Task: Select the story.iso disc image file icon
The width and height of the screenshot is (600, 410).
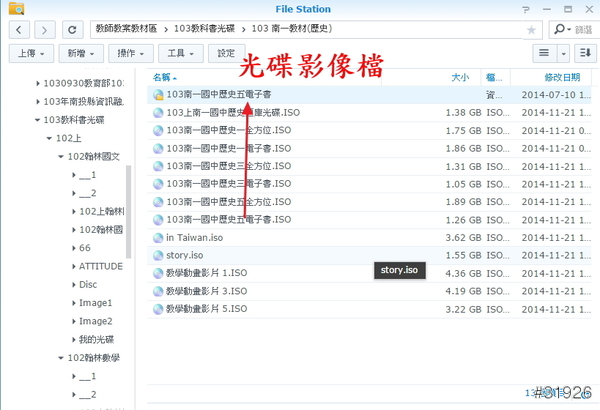Action: [158, 255]
